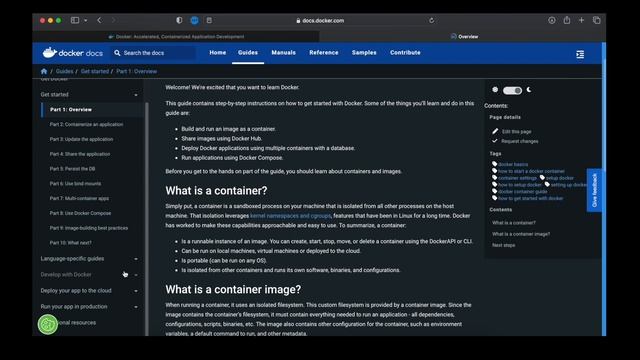Screen dimensions: 640x360
Task: Open the Contribute nav item
Action: (x=405, y=53)
